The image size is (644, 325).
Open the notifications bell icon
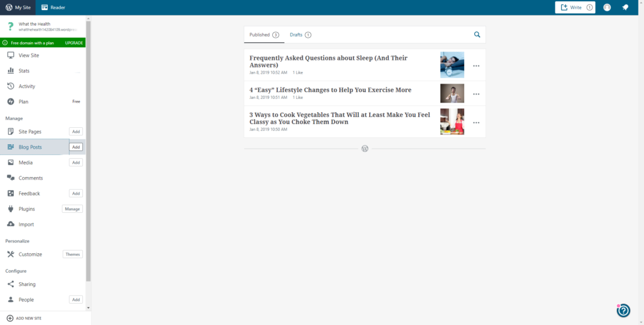pos(625,8)
